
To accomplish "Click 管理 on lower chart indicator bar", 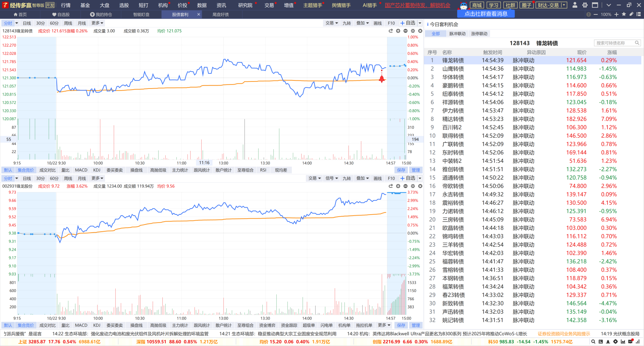I will 416,325.
